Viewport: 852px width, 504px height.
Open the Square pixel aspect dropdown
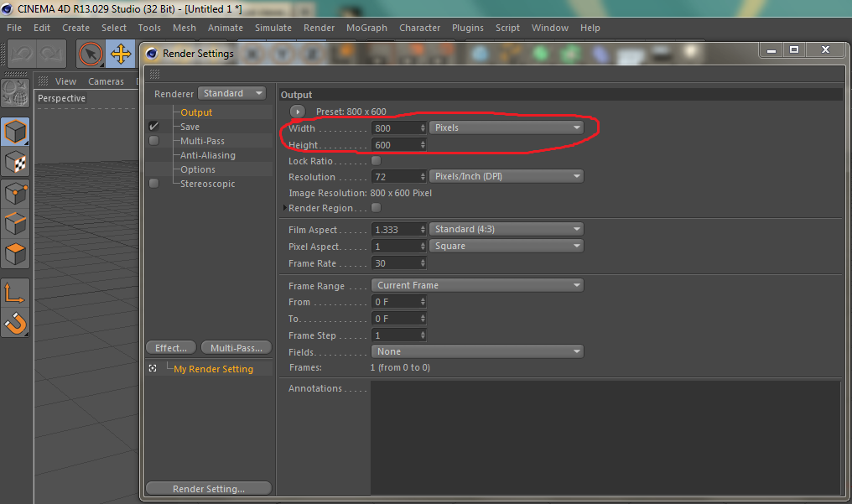[507, 246]
